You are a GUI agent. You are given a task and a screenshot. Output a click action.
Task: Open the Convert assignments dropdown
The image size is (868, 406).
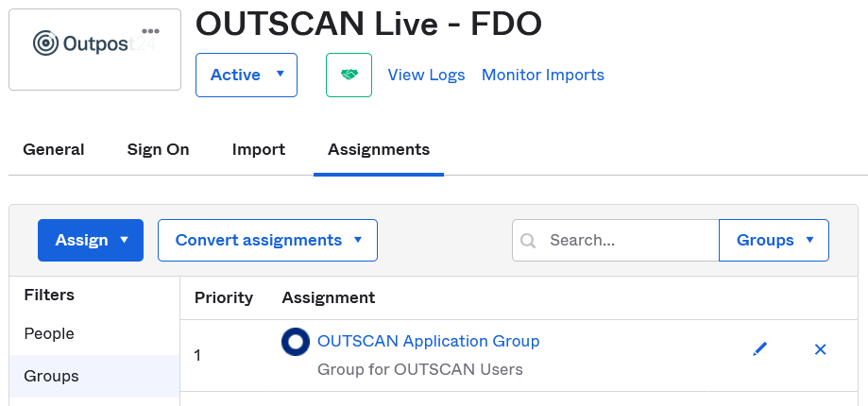click(267, 240)
